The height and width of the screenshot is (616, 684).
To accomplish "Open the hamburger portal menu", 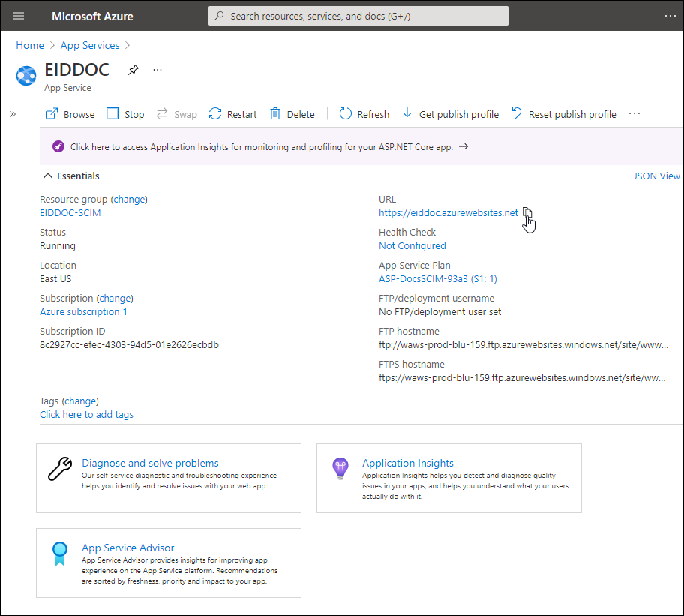I will pyautogui.click(x=19, y=16).
